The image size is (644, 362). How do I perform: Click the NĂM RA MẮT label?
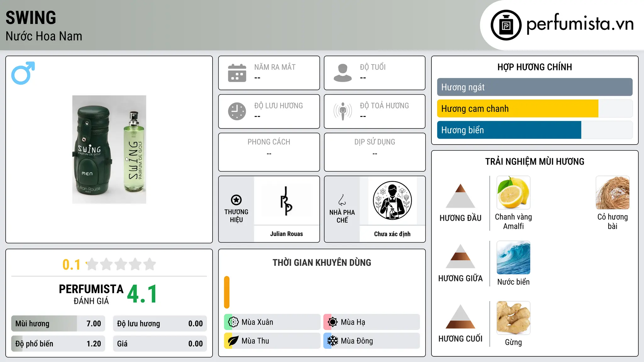point(275,67)
